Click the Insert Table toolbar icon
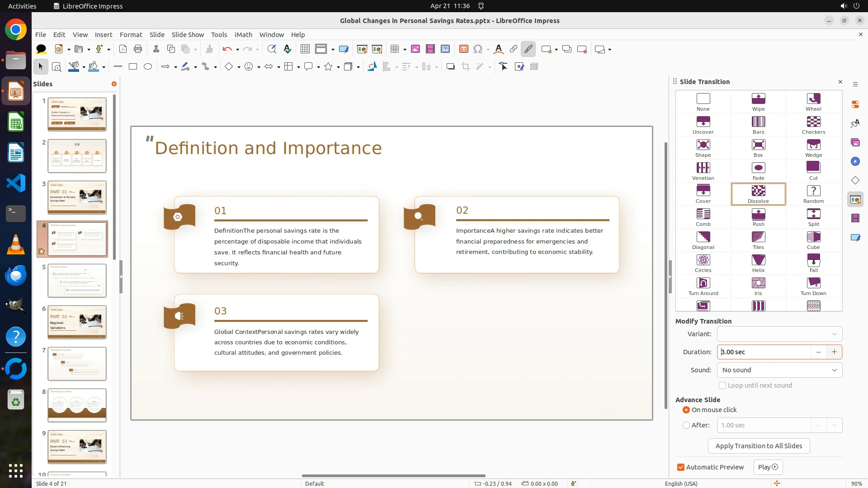 395,49
